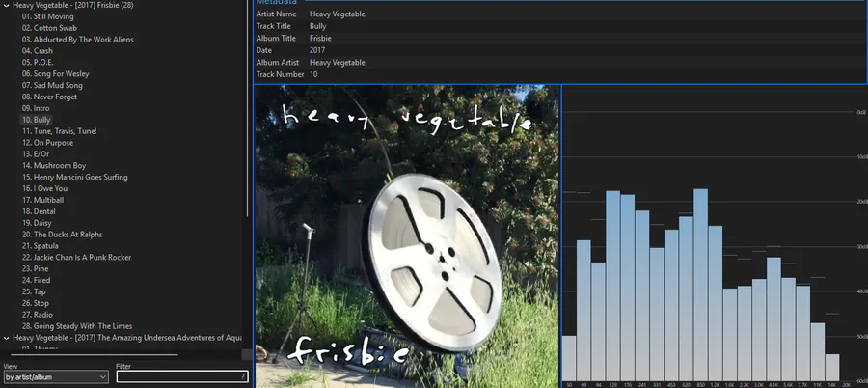Select the Amazing Undersea Adventures album row
Viewport: 868px width, 388px height.
pyautogui.click(x=127, y=338)
